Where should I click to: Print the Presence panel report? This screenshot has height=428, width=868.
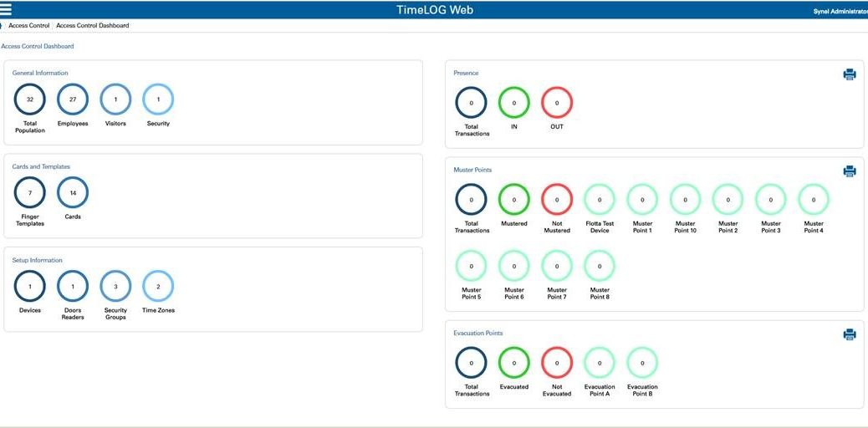click(849, 74)
